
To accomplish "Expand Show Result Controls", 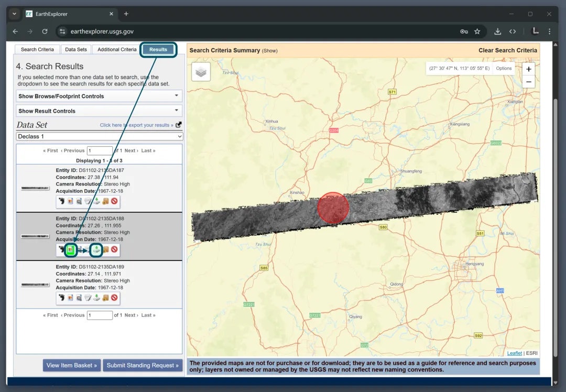I will coord(99,111).
